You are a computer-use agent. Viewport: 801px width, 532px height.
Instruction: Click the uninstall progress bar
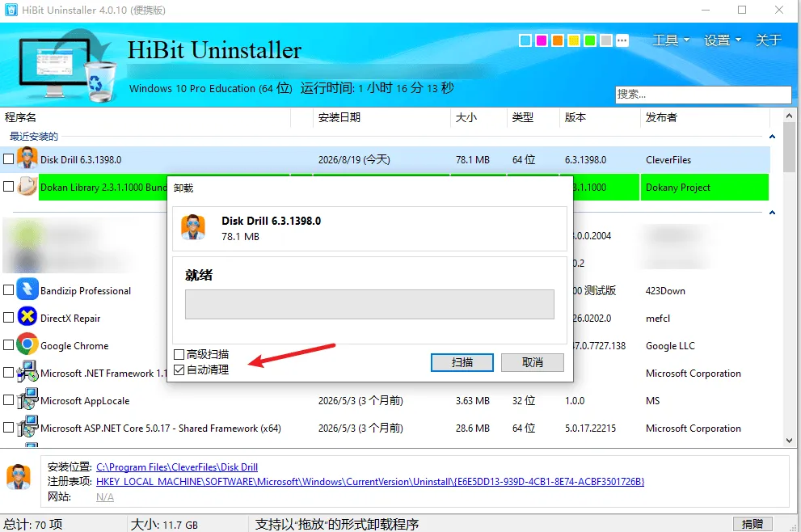(x=369, y=305)
